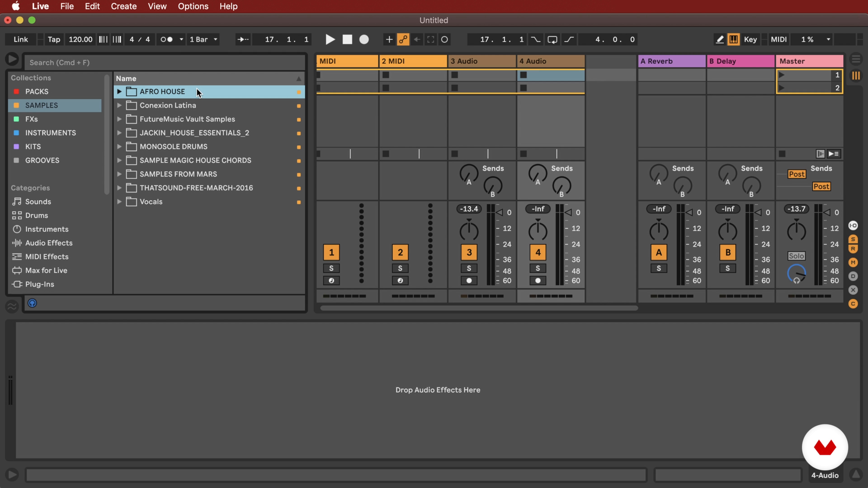Toggle Mixer section visibility selector
Viewport: 868px width, 488px height.
click(853, 262)
